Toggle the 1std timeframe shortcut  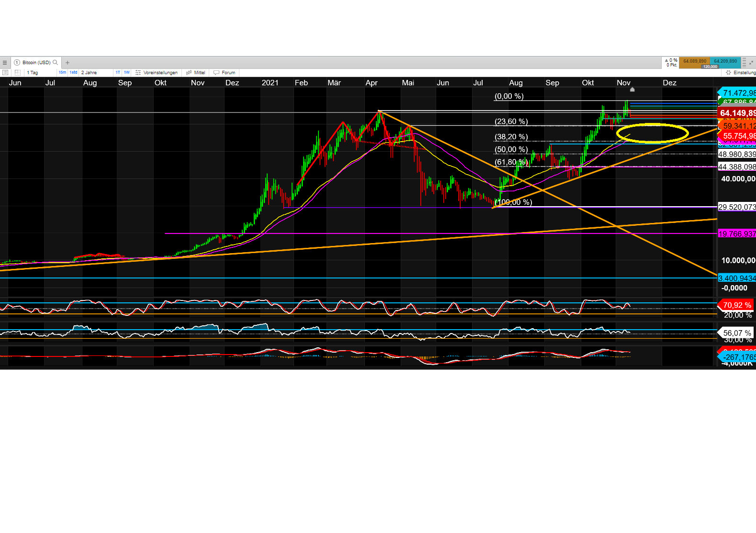coord(73,73)
